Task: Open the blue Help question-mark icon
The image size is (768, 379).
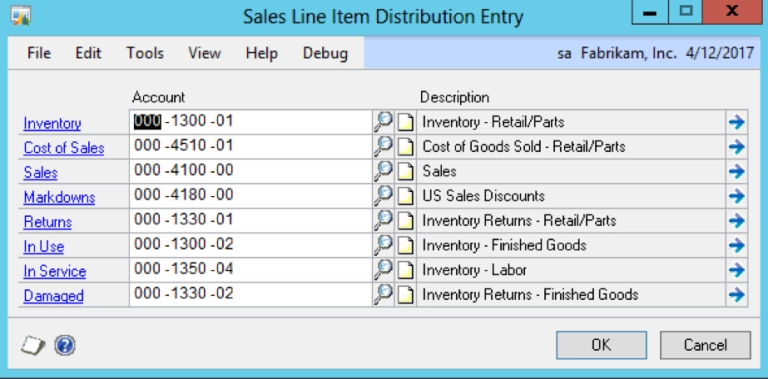Action: [65, 346]
